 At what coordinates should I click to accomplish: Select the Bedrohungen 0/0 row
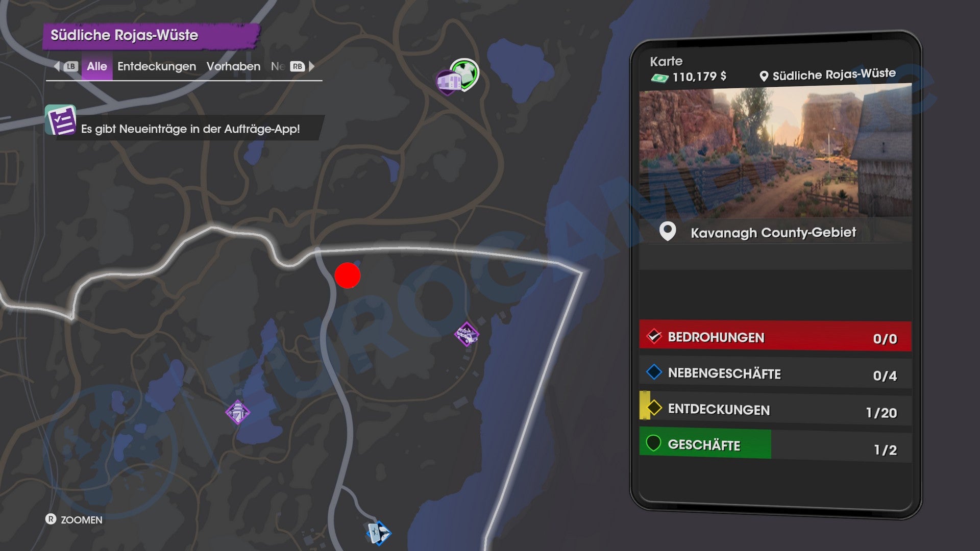(x=775, y=336)
